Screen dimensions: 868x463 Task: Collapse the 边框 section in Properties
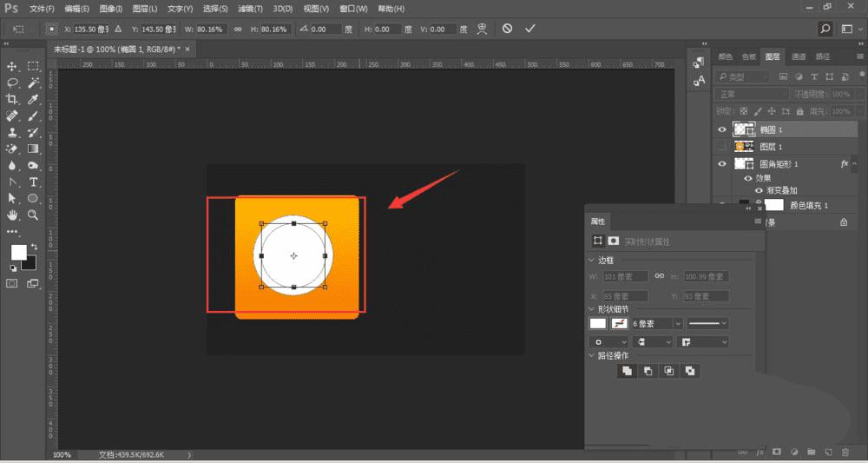tap(593, 260)
